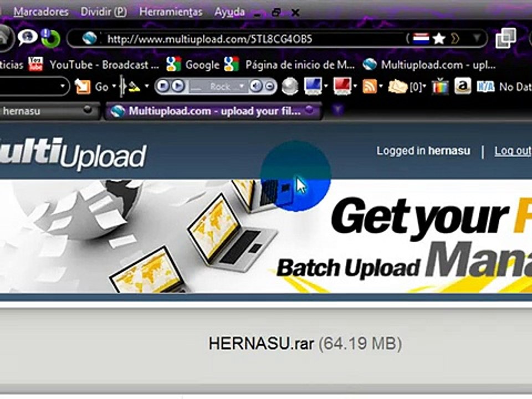This screenshot has height=399, width=532.
Task: Click the green reload icon with alert badge
Action: pos(50,38)
